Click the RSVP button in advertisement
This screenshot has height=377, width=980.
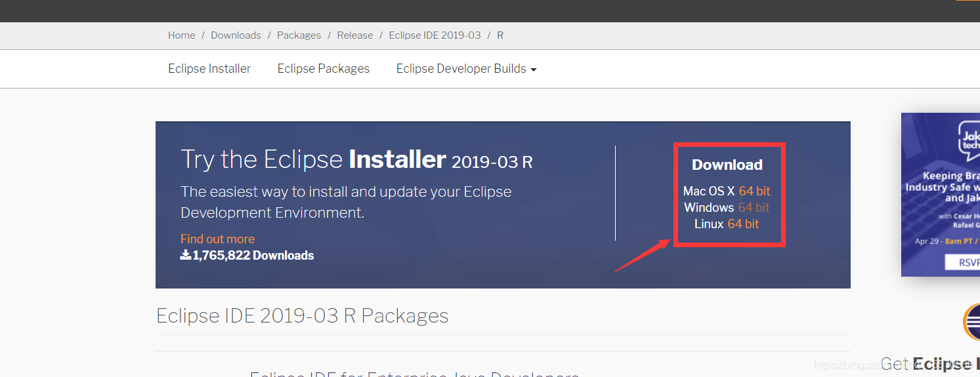[964, 262]
